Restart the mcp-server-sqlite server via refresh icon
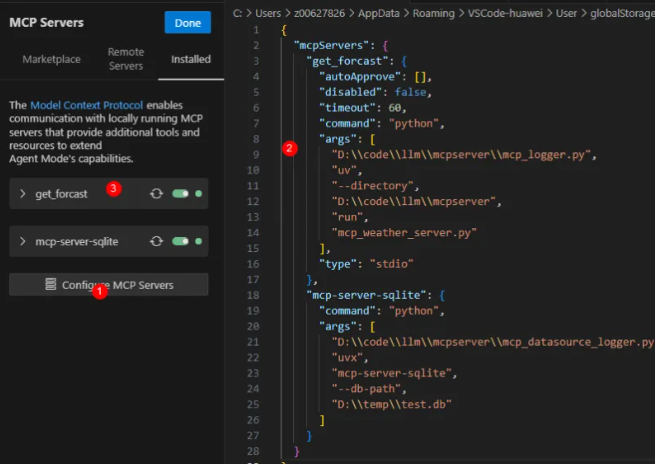The height and width of the screenshot is (464, 655). point(157,241)
